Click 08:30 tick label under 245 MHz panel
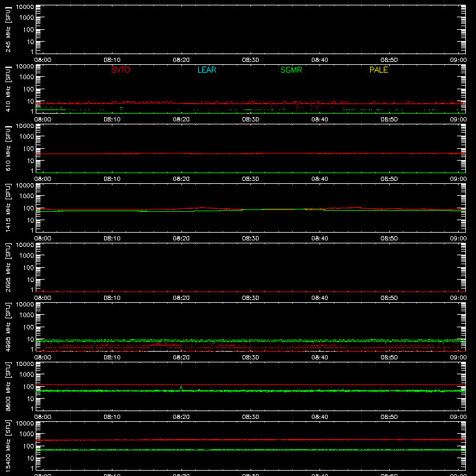Viewport: 476px width, 476px height. pos(250,60)
